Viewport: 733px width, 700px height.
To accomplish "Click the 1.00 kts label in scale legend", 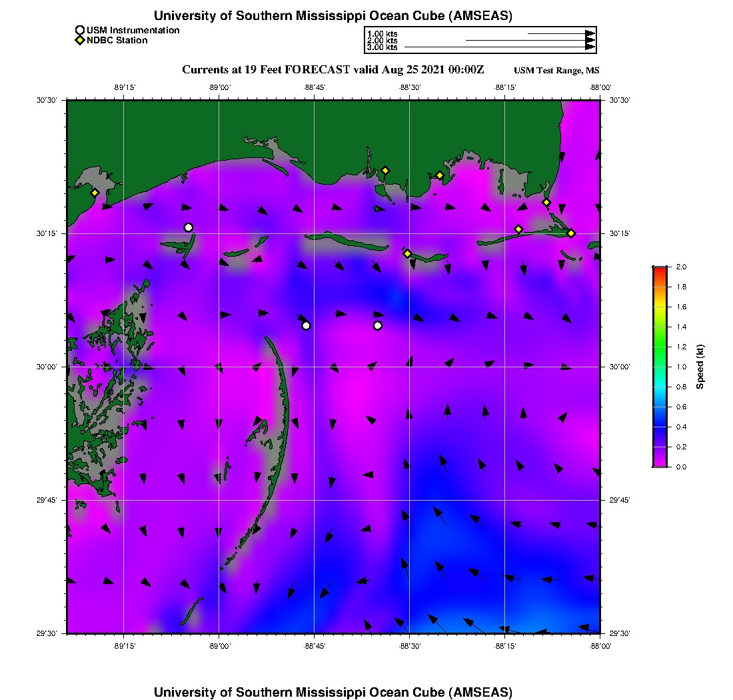I will tap(382, 33).
